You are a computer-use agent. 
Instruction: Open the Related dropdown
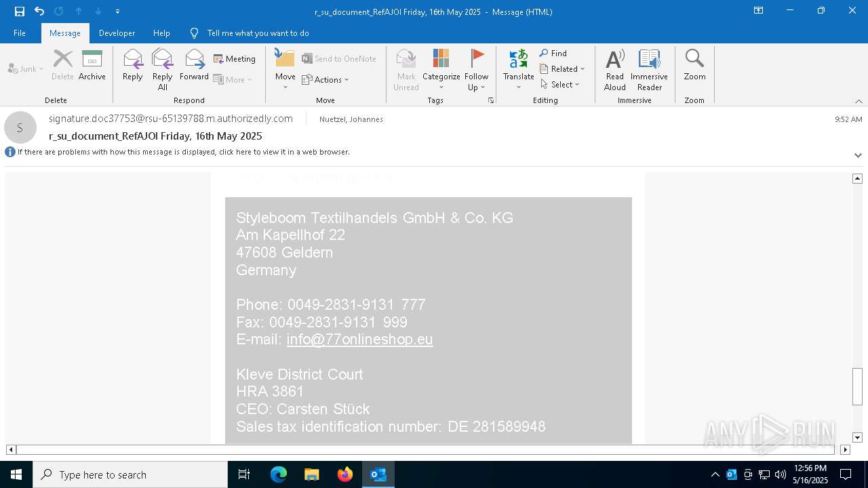pos(562,68)
